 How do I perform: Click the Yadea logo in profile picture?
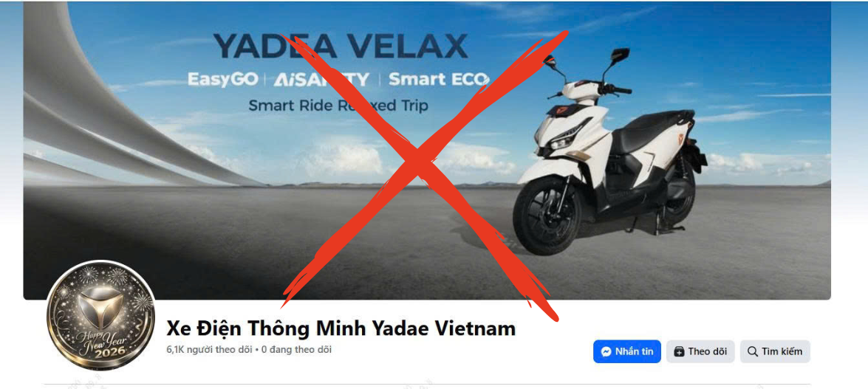pyautogui.click(x=100, y=307)
